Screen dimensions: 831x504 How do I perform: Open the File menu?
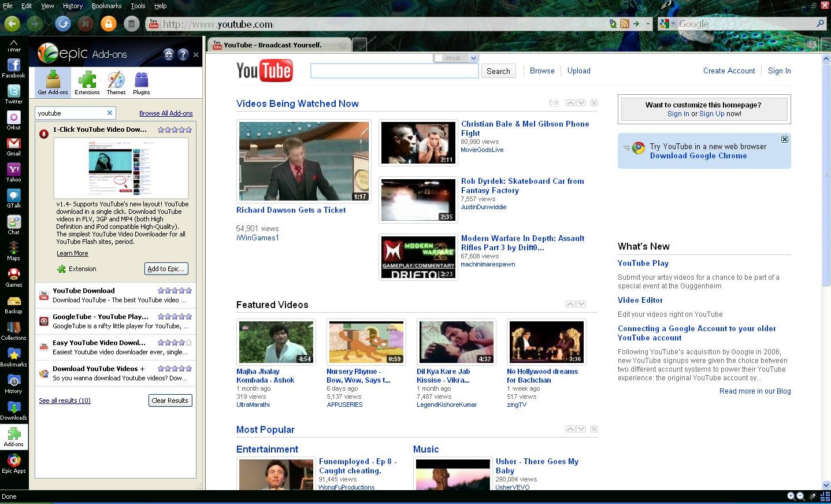pyautogui.click(x=8, y=6)
